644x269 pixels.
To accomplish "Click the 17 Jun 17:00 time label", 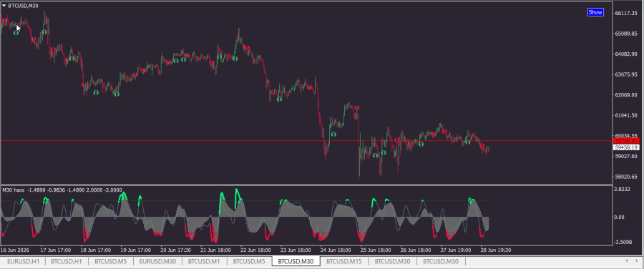I will pos(55,250).
